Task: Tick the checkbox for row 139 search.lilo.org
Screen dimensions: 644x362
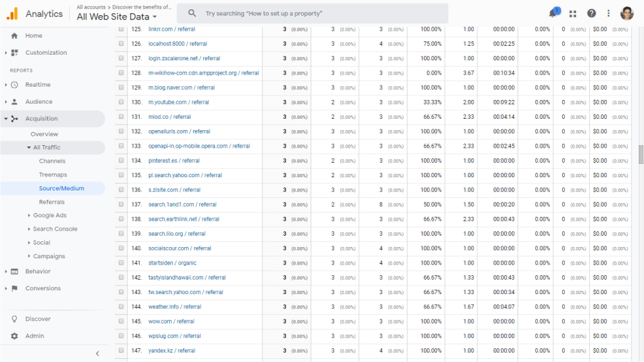Action: pyautogui.click(x=121, y=233)
